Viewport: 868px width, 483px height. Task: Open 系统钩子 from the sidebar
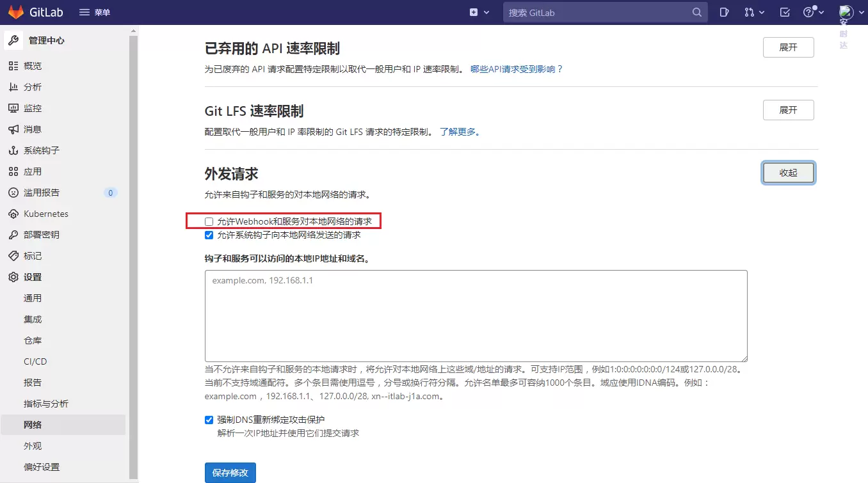click(41, 150)
